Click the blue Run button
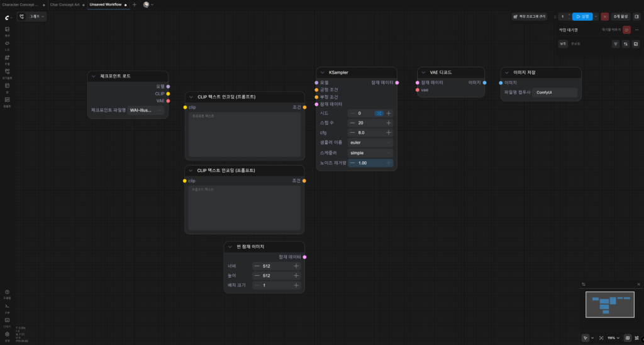The width and height of the screenshot is (644, 345). (x=582, y=16)
